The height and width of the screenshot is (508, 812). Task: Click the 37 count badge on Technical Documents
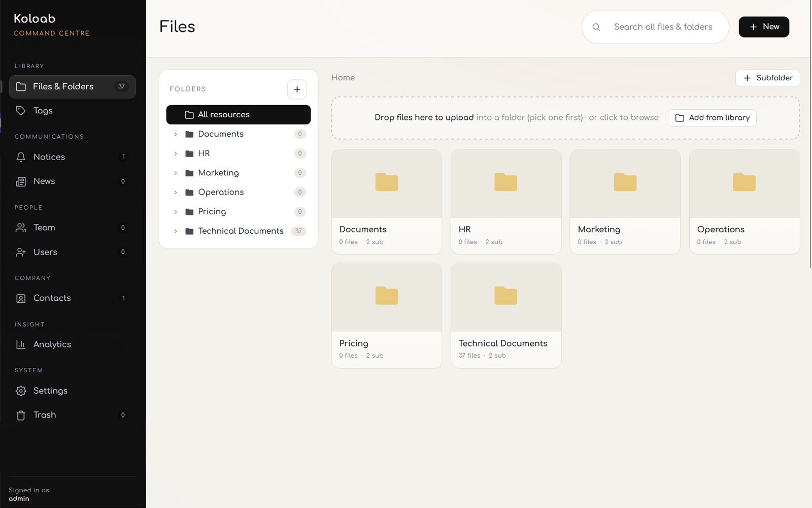click(x=298, y=231)
